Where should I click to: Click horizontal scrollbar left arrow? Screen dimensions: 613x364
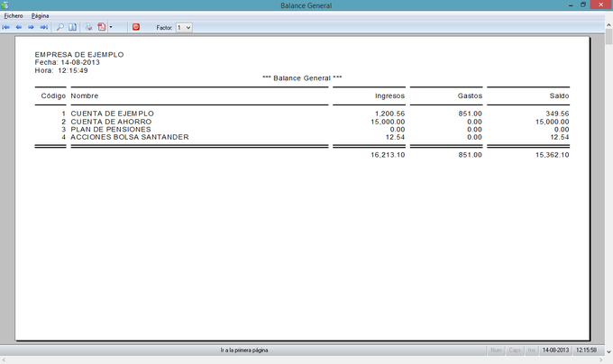pyautogui.click(x=4, y=360)
